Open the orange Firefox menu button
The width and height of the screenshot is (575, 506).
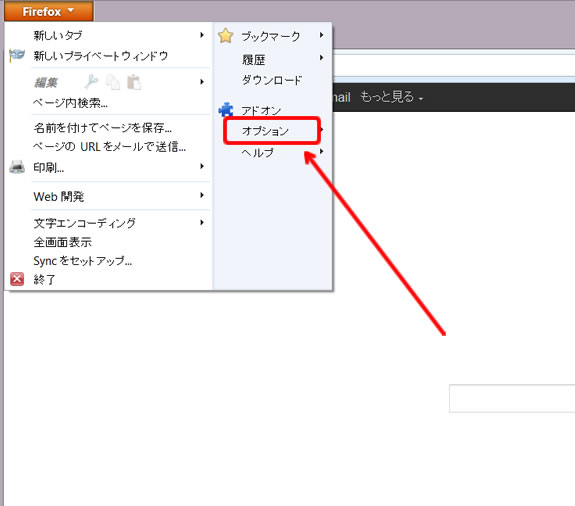49,11
